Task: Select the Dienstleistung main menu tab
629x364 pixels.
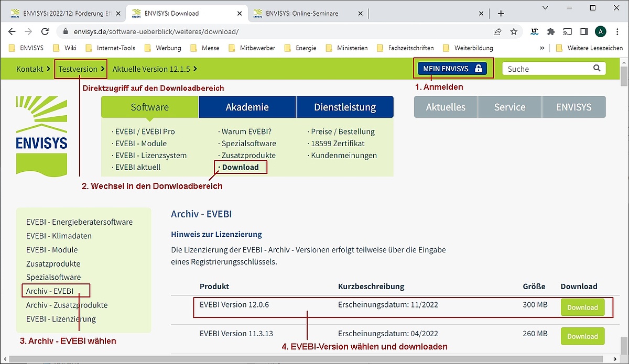Action: click(x=345, y=107)
